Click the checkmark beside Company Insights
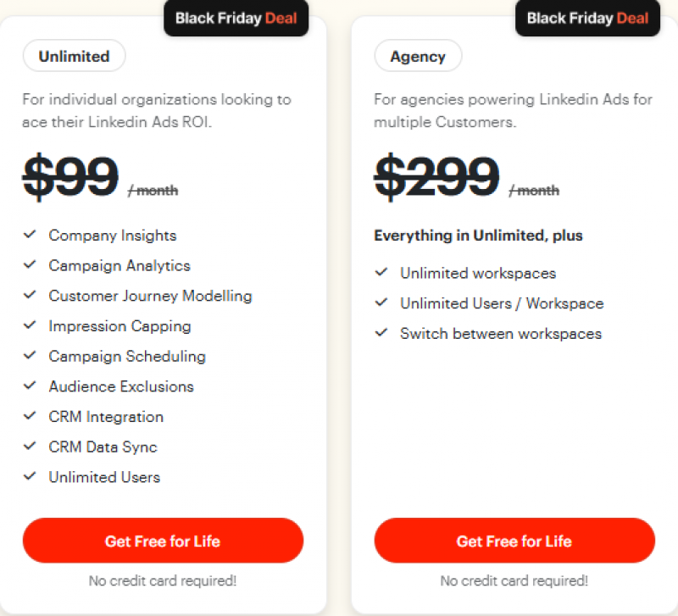Image resolution: width=678 pixels, height=616 pixels. [x=31, y=235]
